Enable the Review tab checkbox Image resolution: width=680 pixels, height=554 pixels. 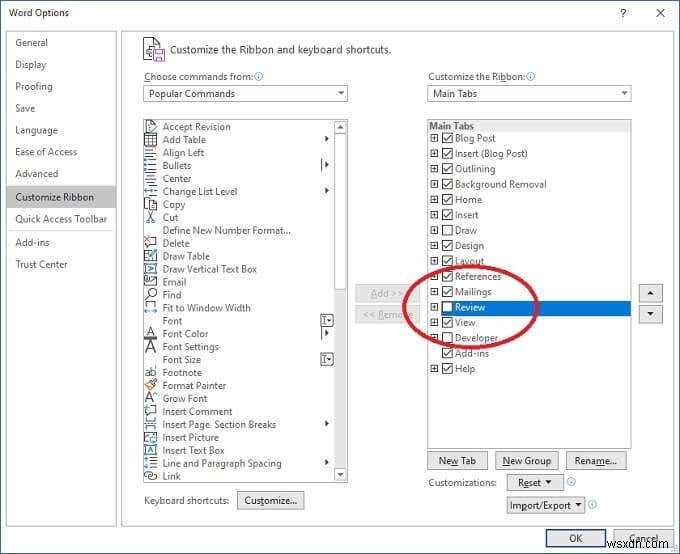[x=447, y=307]
